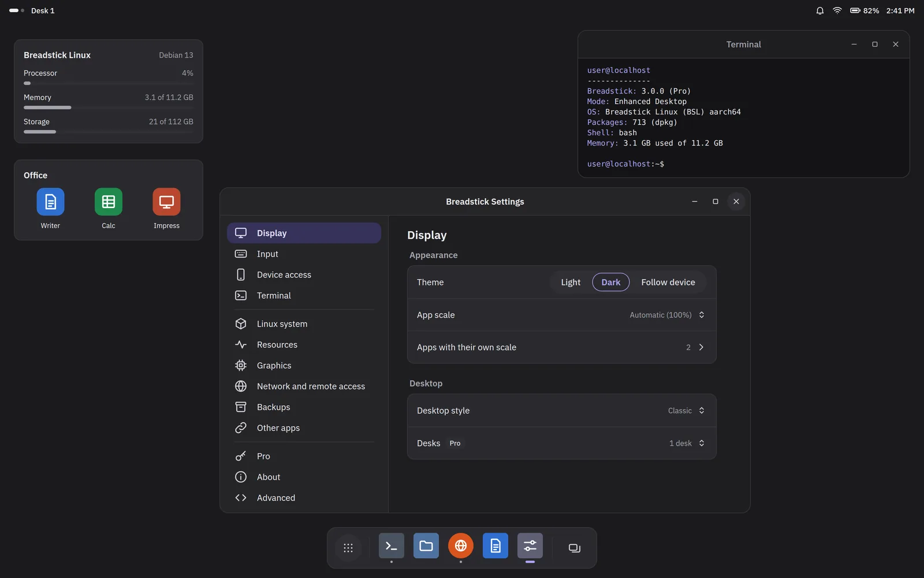The height and width of the screenshot is (578, 924).
Task: Maximize the Terminal window
Action: 875,45
